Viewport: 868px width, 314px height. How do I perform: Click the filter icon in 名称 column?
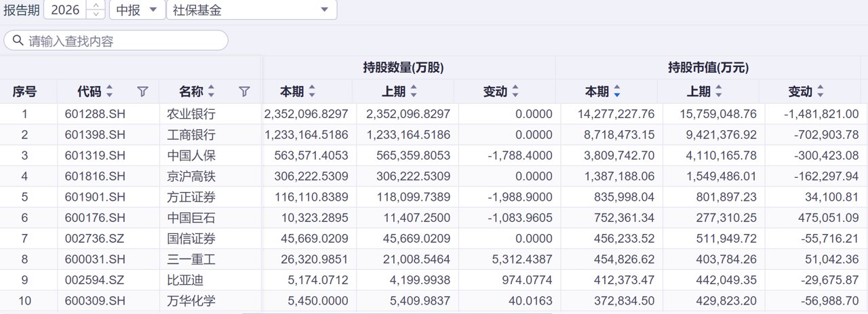pos(245,92)
